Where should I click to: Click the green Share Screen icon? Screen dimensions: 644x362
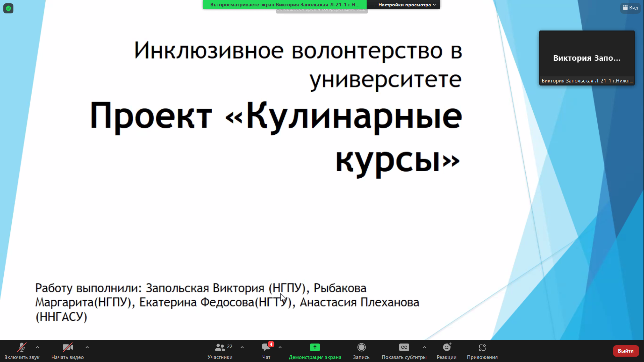pos(315,348)
